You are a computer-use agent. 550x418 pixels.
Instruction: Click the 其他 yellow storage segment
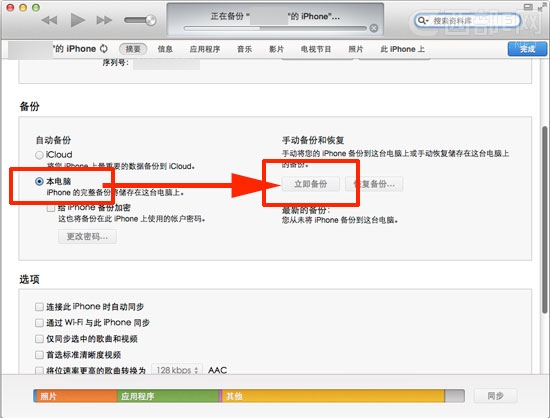tap(333, 396)
